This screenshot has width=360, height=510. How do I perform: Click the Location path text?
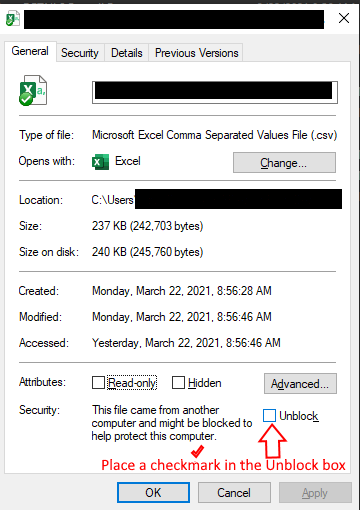point(217,199)
